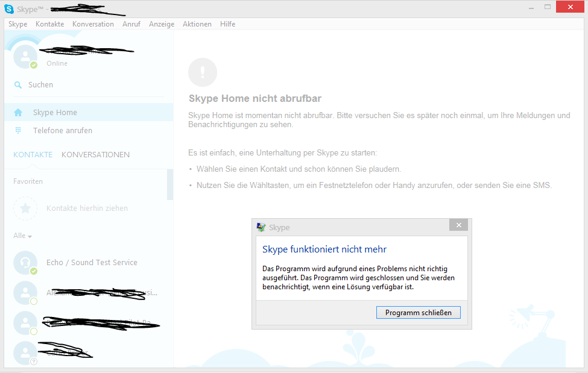Screen dimensions: 588x373
Task: Click Kontakte hierhin ziehen text
Action: 87,208
